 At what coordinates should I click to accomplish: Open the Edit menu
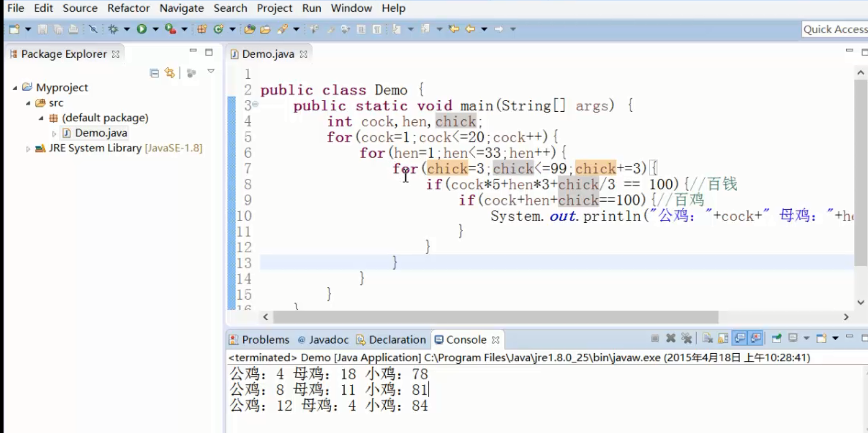43,8
